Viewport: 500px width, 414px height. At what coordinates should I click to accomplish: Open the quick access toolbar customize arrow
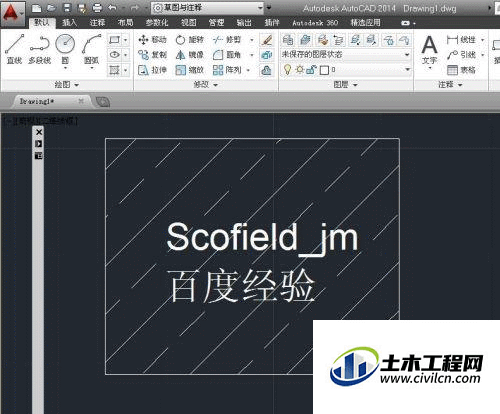[x=269, y=8]
